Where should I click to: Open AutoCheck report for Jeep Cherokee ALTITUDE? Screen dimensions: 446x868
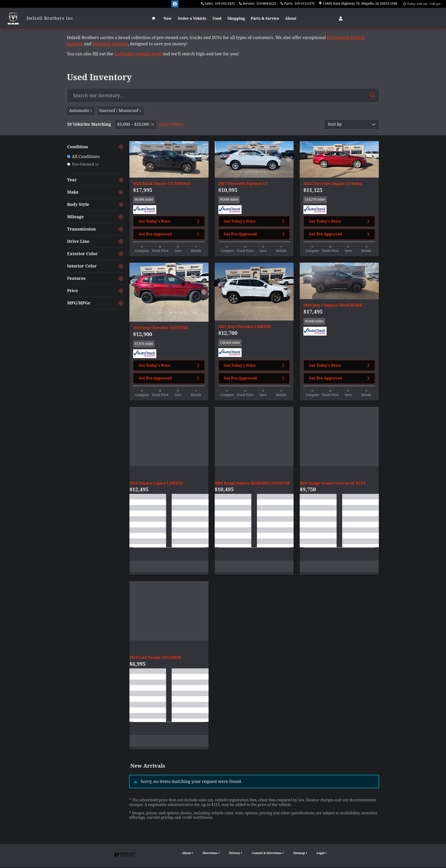pos(144,353)
